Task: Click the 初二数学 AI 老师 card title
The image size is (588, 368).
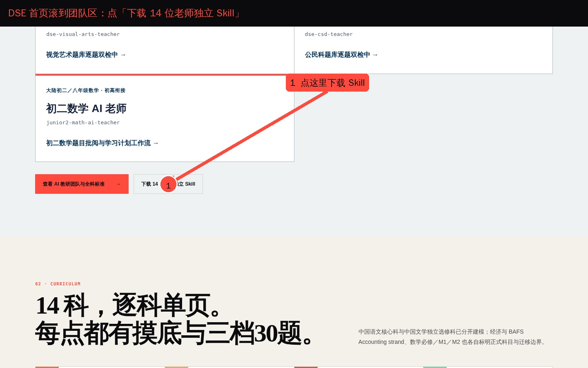Action: click(x=86, y=108)
